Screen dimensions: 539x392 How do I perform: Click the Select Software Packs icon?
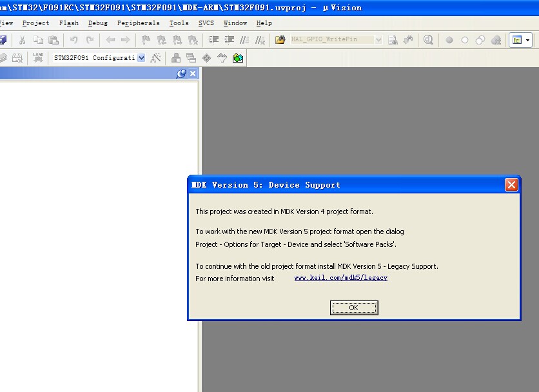point(222,58)
